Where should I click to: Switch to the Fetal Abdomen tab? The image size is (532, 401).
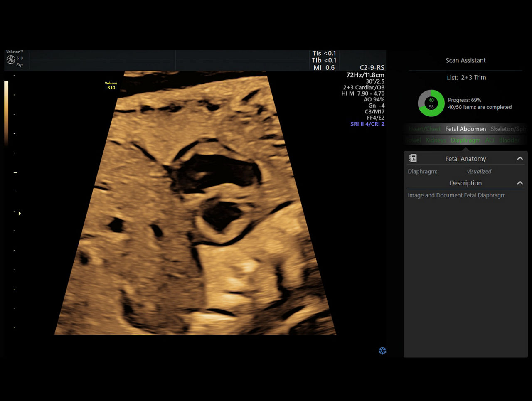click(x=465, y=129)
